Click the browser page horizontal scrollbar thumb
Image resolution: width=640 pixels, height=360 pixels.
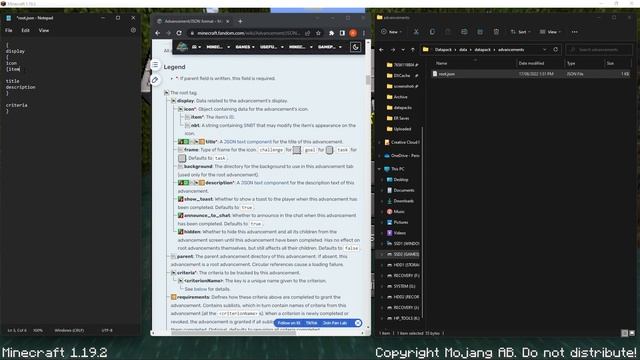233,333
